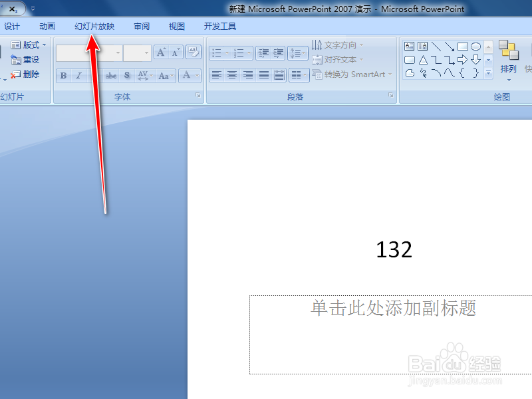This screenshot has width=532, height=399.
Task: Click 转换为 SmartArt button
Action: coord(352,74)
